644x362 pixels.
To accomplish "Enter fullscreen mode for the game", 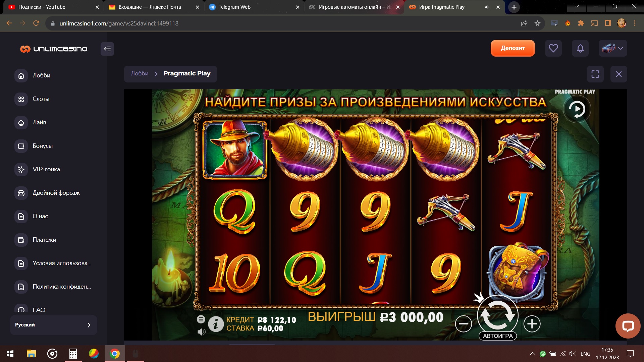I will pyautogui.click(x=595, y=74).
